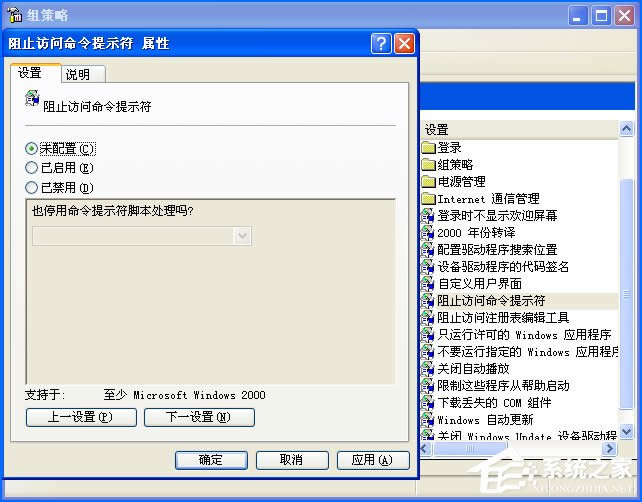Click the horizontal scrollbar right arrow
The height and width of the screenshot is (502, 642).
[x=610, y=449]
